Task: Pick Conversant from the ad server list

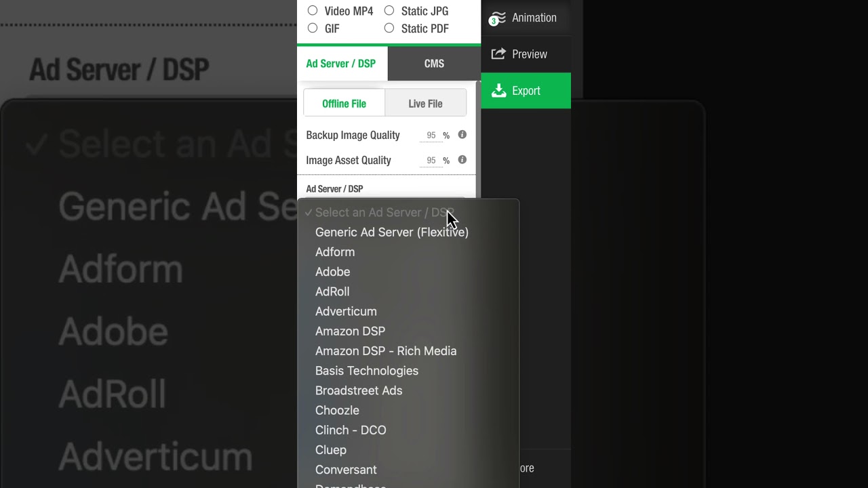Action: [x=408, y=470]
